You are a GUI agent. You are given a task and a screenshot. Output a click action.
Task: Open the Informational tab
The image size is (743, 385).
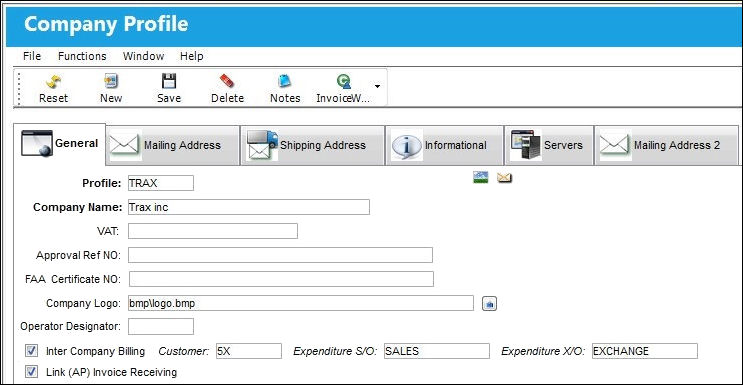click(444, 145)
